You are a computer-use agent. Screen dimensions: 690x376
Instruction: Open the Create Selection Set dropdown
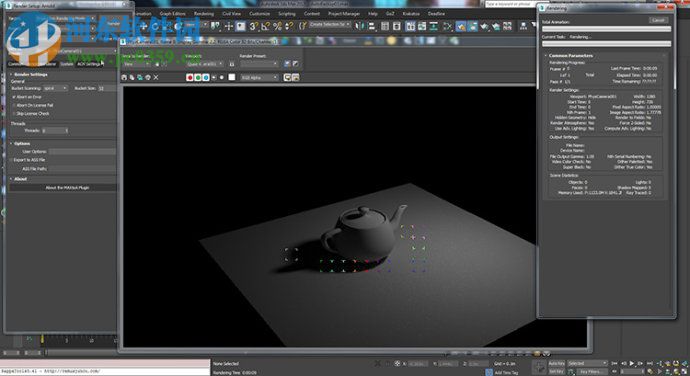click(330, 25)
